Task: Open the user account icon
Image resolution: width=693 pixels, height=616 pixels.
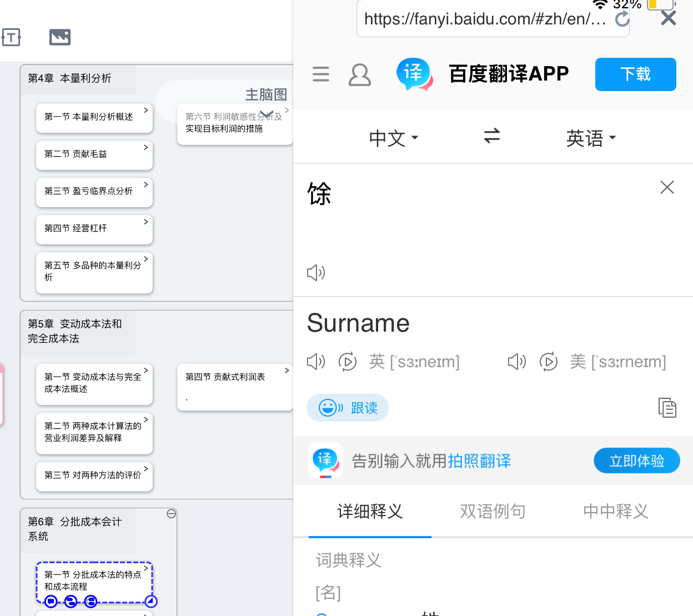Action: [360, 74]
